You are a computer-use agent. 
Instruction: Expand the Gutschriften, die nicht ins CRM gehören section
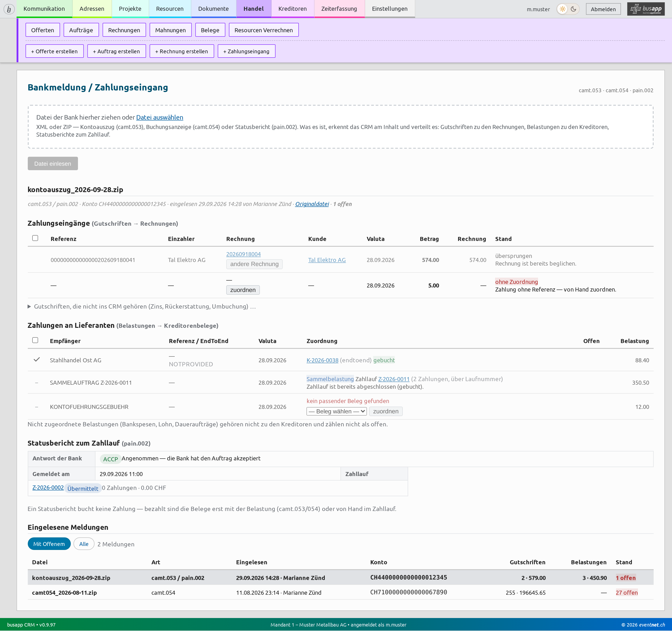[x=142, y=306]
